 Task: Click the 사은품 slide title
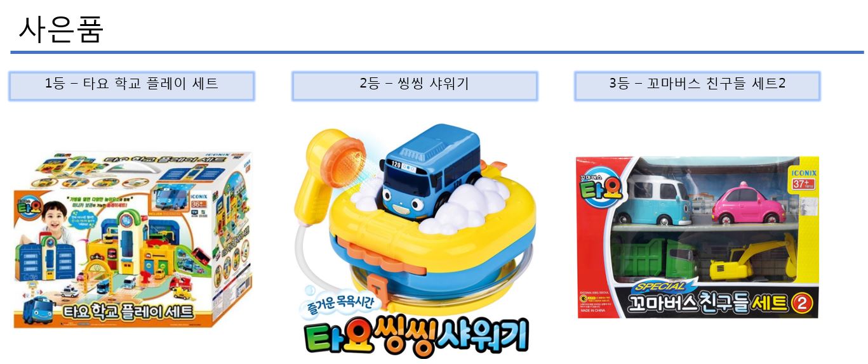[x=61, y=28]
